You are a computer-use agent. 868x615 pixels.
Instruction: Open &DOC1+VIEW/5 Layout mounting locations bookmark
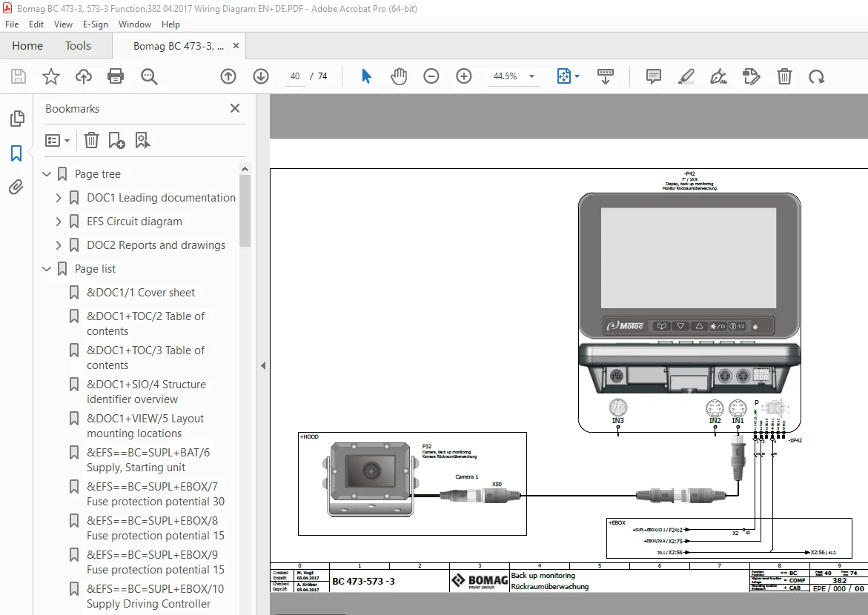pos(145,426)
